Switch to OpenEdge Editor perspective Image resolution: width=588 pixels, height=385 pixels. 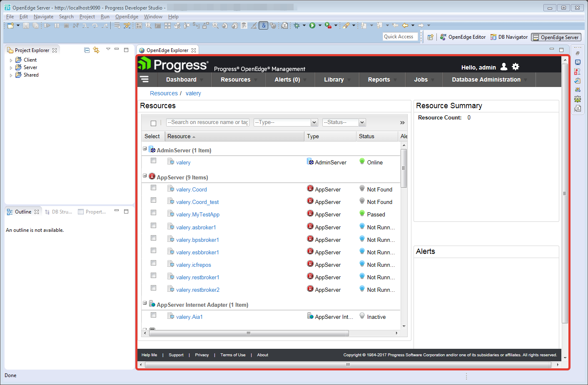463,37
